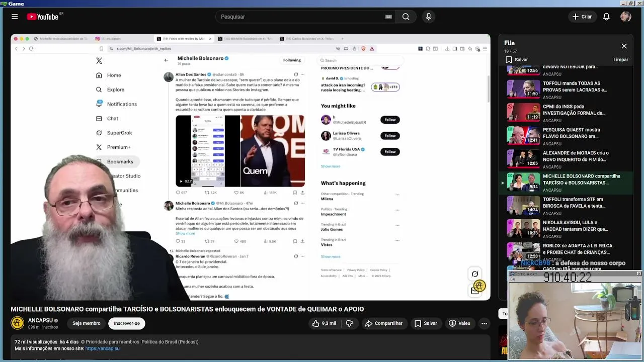Subscribe with the Inscrever-se button

click(x=127, y=323)
